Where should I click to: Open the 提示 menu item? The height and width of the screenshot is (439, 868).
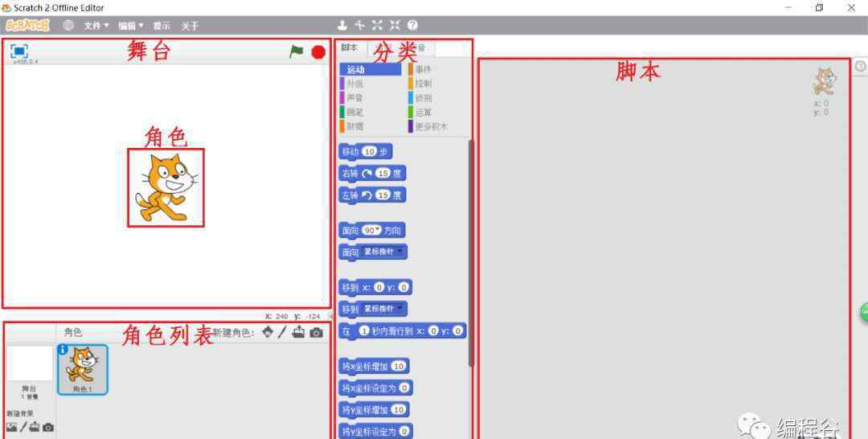(162, 26)
